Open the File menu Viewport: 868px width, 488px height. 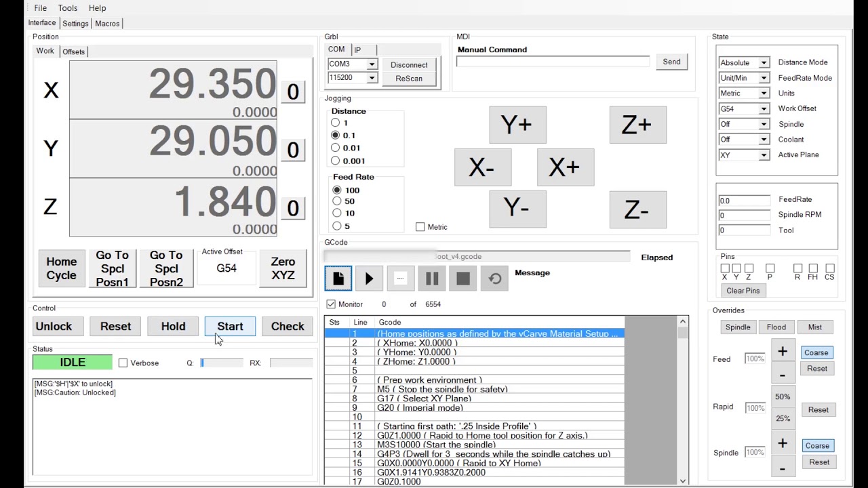41,8
